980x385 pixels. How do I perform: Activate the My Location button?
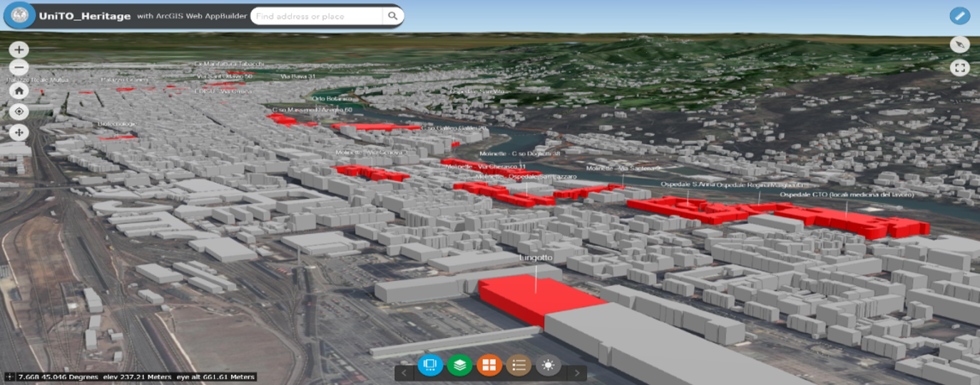pos(19,111)
